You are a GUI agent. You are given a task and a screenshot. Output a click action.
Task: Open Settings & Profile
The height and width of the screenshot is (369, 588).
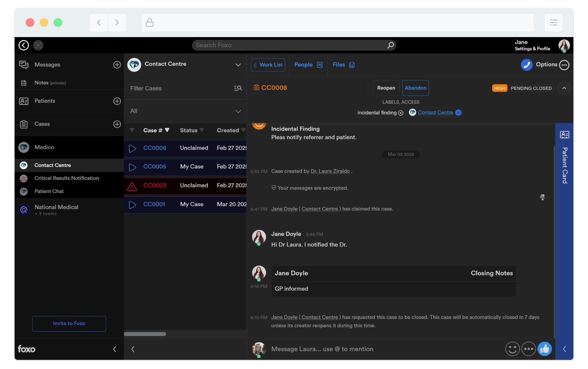(x=532, y=49)
